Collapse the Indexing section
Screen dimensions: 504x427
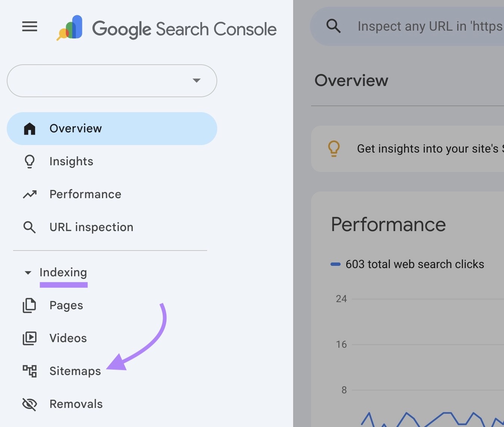click(28, 273)
